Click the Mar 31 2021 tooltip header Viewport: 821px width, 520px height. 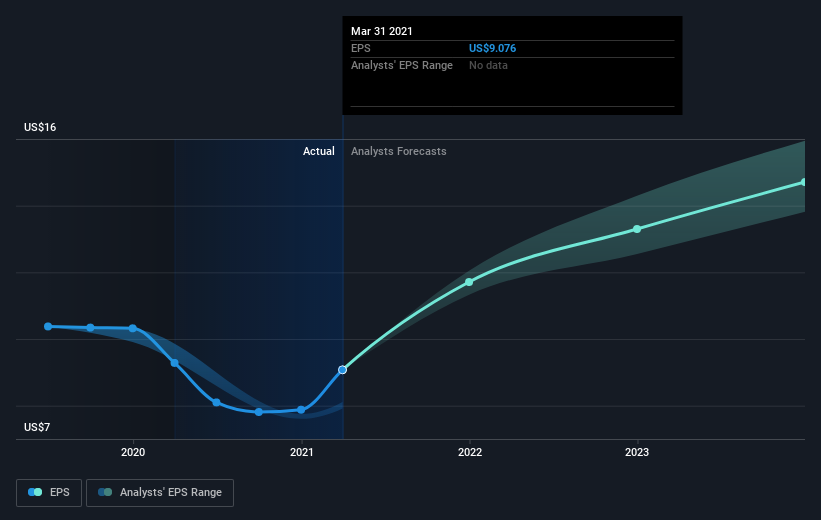382,31
